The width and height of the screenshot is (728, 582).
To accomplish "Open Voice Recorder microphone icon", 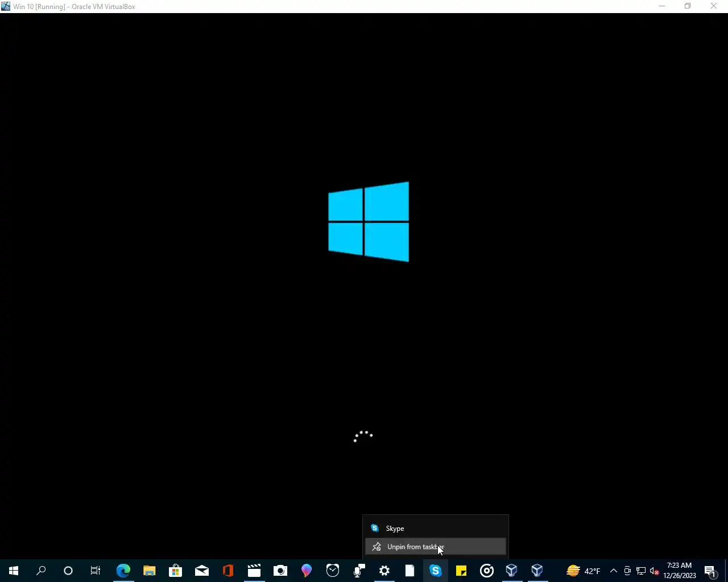I will 358,571.
